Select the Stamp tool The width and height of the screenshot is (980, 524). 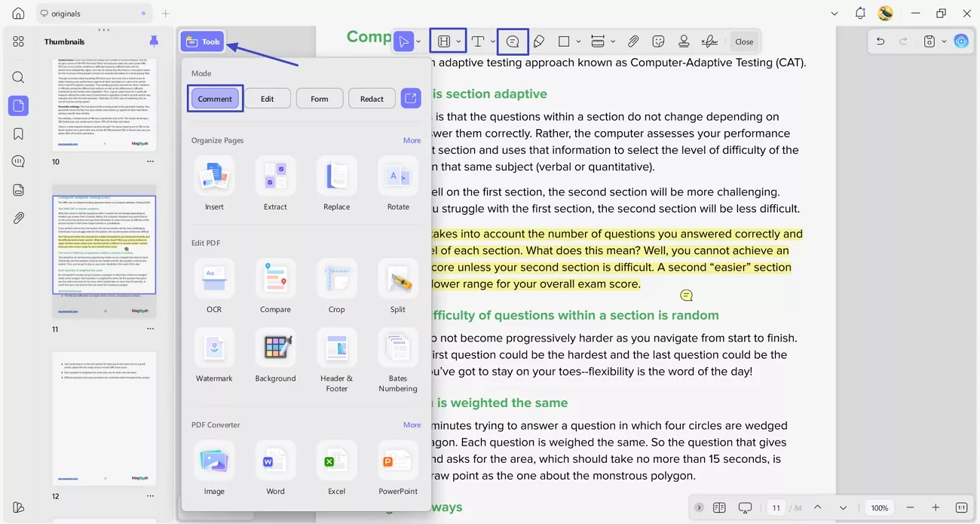pyautogui.click(x=683, y=41)
